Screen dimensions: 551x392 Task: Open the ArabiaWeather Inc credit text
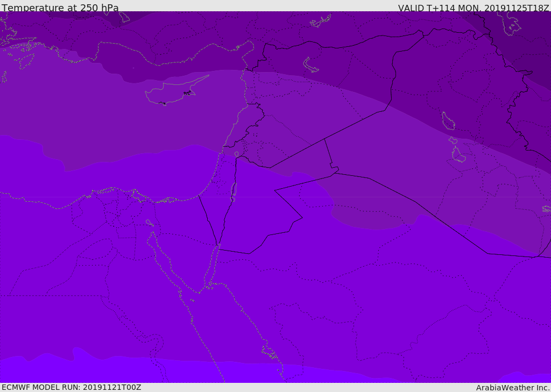513,388
